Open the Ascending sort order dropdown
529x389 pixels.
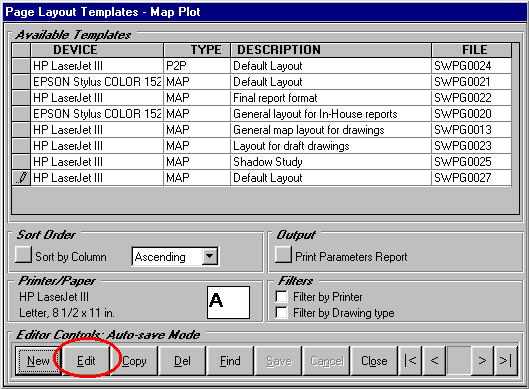(x=175, y=257)
